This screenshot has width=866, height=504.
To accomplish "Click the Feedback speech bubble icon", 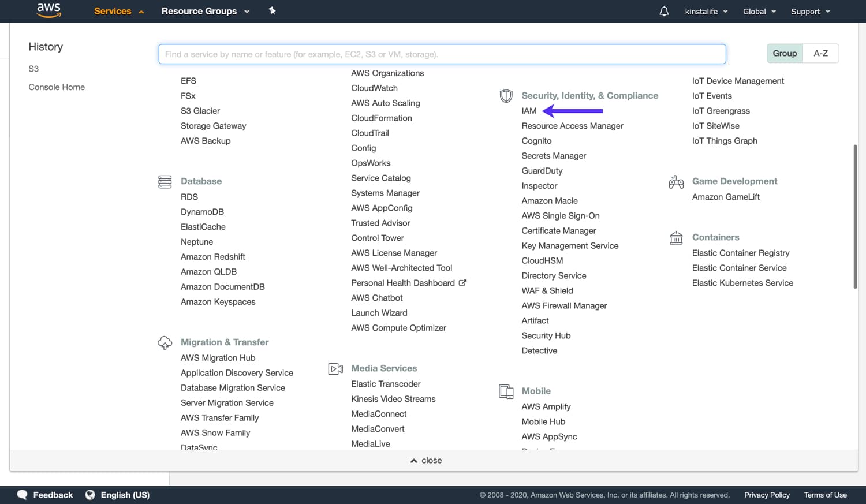I will point(21,495).
